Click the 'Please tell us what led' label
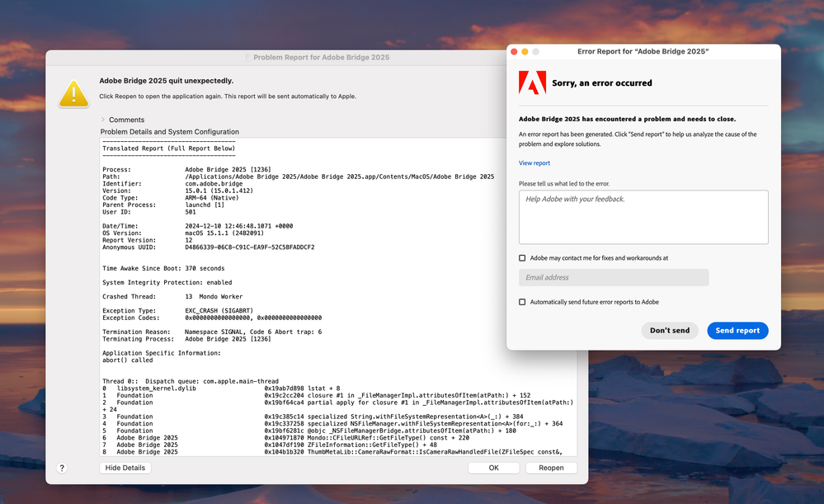Screen dimensions: 824x504 564,184
